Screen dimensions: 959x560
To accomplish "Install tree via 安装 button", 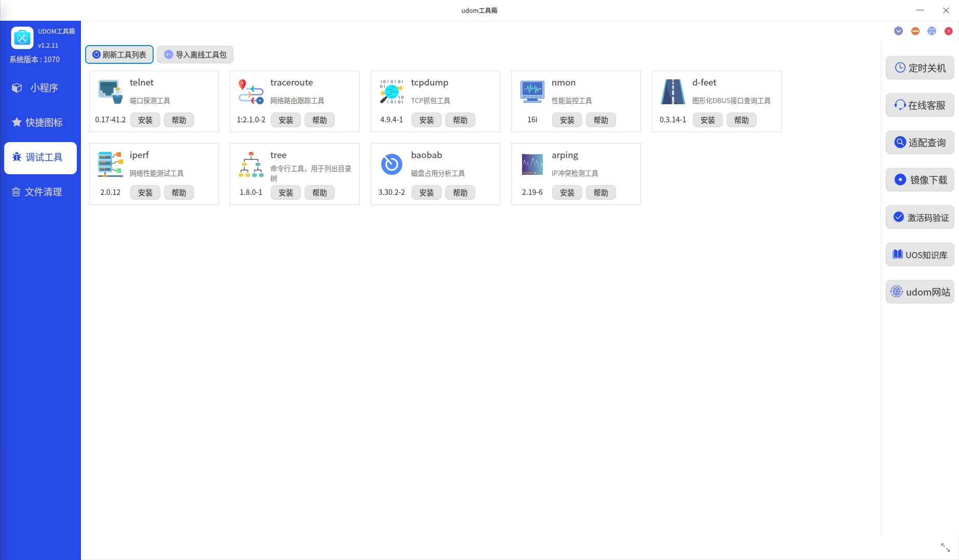I will (x=286, y=192).
